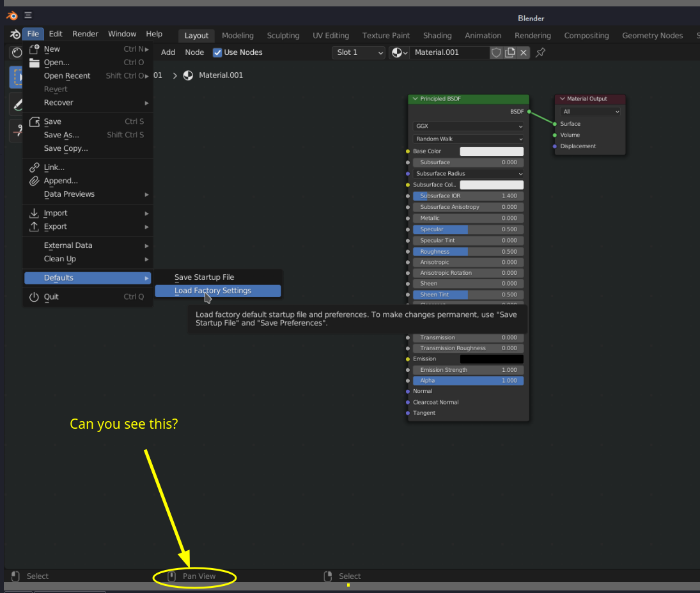Click the Emission Strength value field

[x=468, y=370]
